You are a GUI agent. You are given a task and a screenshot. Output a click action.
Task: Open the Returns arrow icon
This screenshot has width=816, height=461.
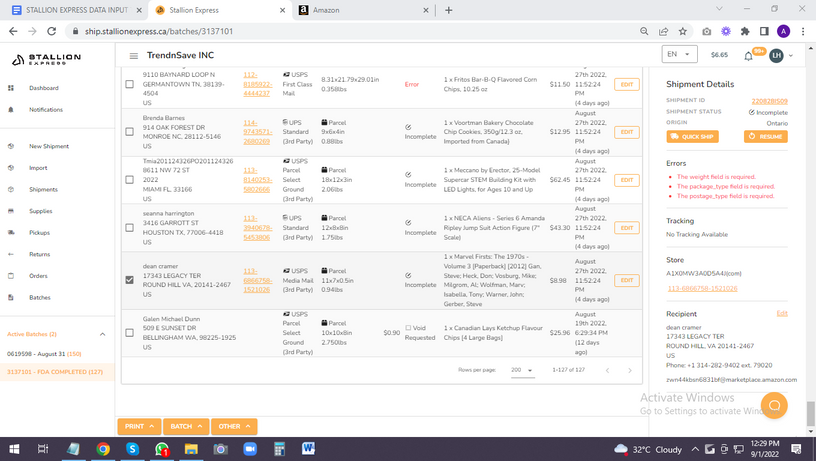click(11, 254)
